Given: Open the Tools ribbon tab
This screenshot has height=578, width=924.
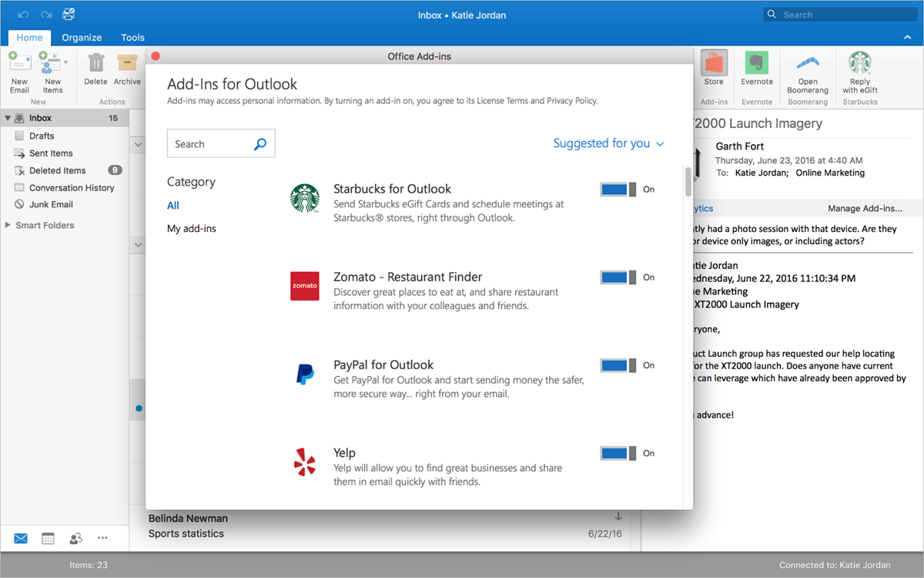Looking at the screenshot, I should tap(132, 37).
